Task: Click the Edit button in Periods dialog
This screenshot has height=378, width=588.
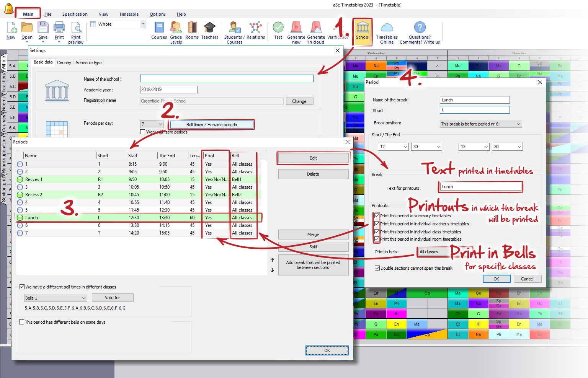Action: coord(313,158)
